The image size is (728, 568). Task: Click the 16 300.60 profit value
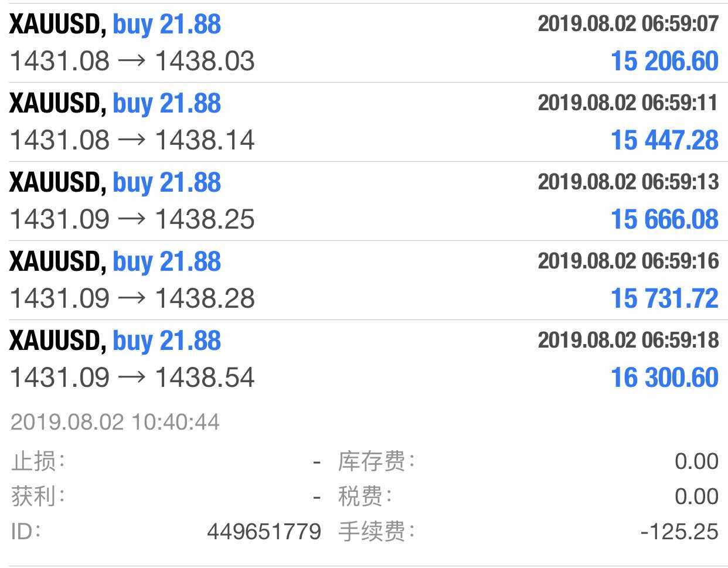(664, 377)
